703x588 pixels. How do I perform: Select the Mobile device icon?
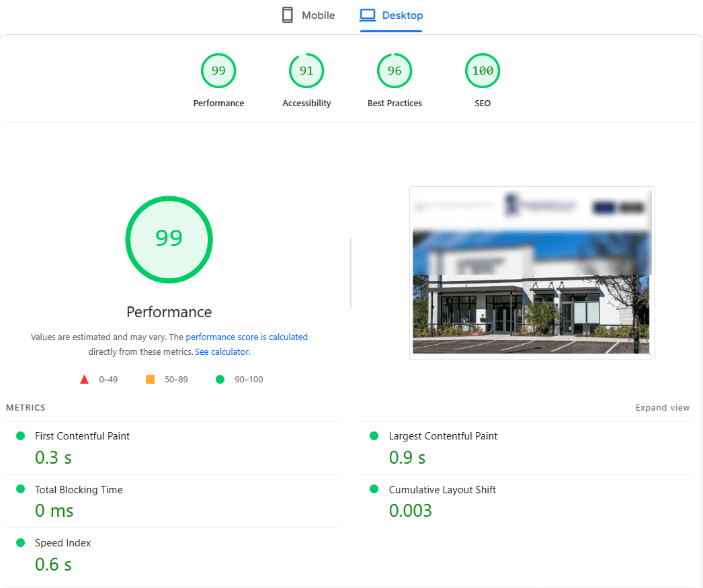[288, 15]
